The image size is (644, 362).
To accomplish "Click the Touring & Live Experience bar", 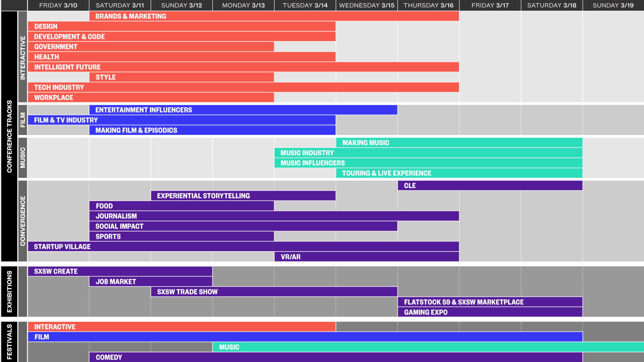I will [x=459, y=173].
